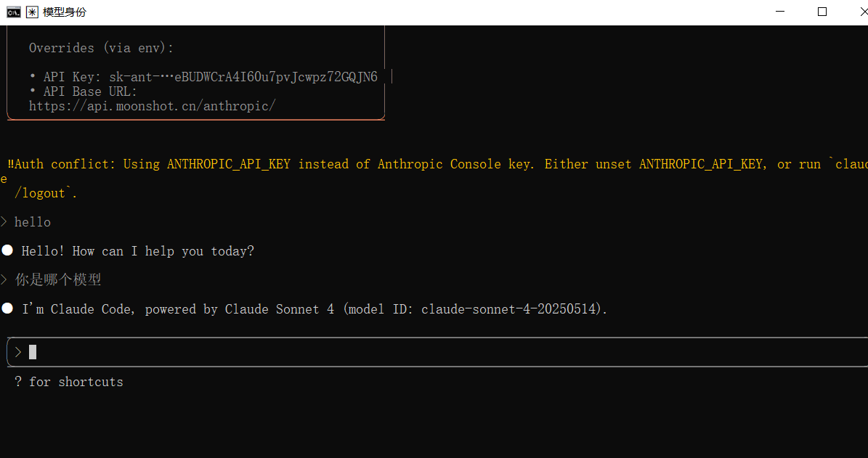This screenshot has height=458, width=868.
Task: Open the api.moonshot.cn/anthropic URL
Action: (153, 106)
